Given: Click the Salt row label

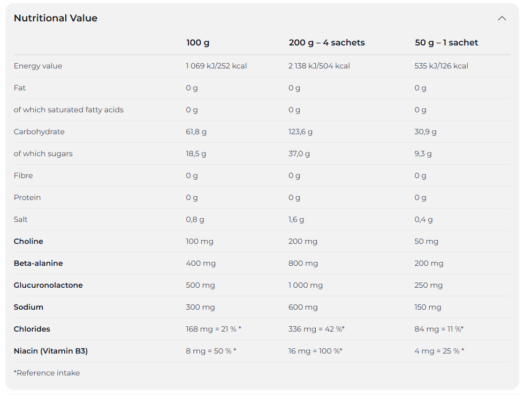Looking at the screenshot, I should pyautogui.click(x=21, y=219).
